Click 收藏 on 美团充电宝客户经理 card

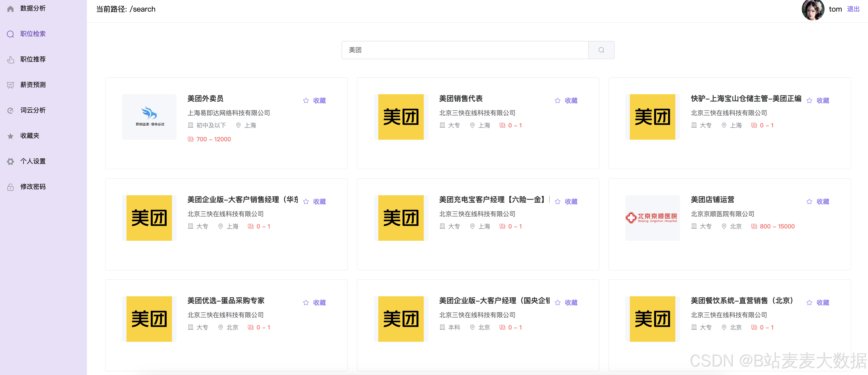coord(571,202)
